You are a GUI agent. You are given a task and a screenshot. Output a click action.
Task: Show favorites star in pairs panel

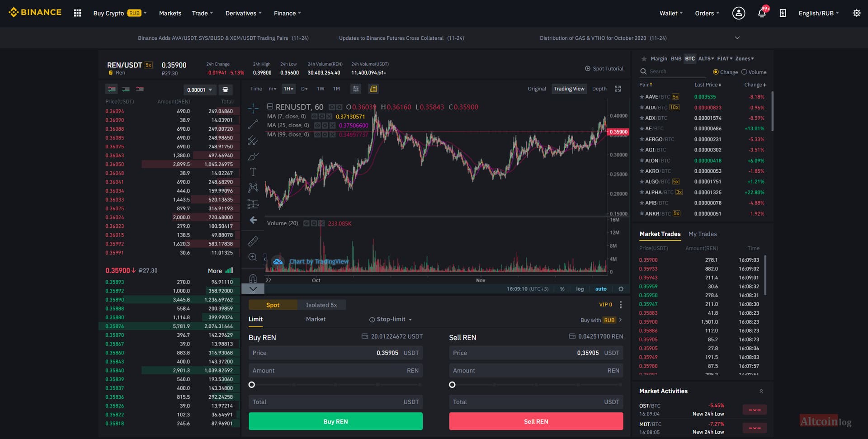644,59
